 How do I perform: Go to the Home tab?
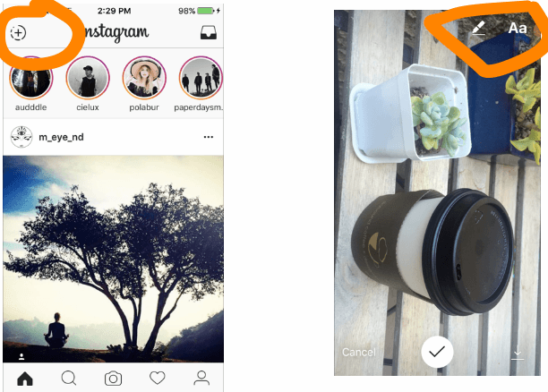(25, 379)
